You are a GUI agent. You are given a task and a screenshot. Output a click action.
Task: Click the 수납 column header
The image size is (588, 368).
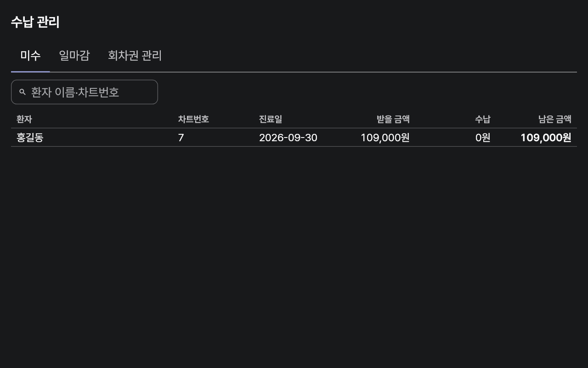483,119
